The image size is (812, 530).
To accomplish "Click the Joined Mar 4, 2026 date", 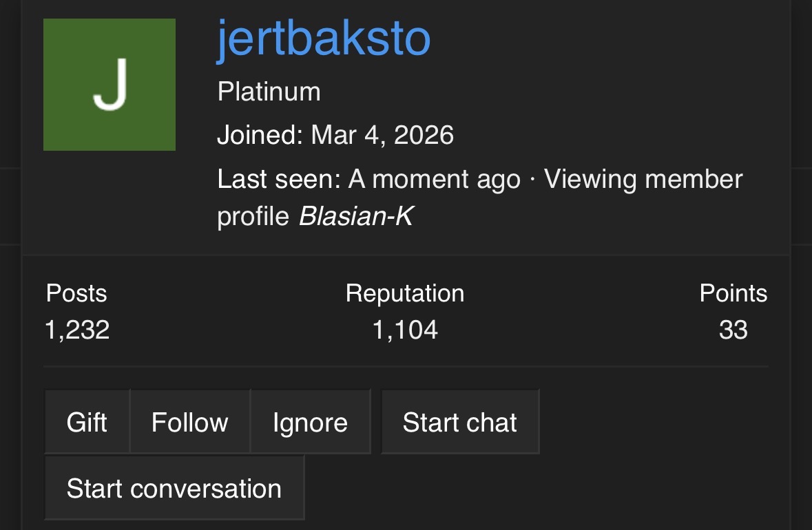I will point(382,135).
